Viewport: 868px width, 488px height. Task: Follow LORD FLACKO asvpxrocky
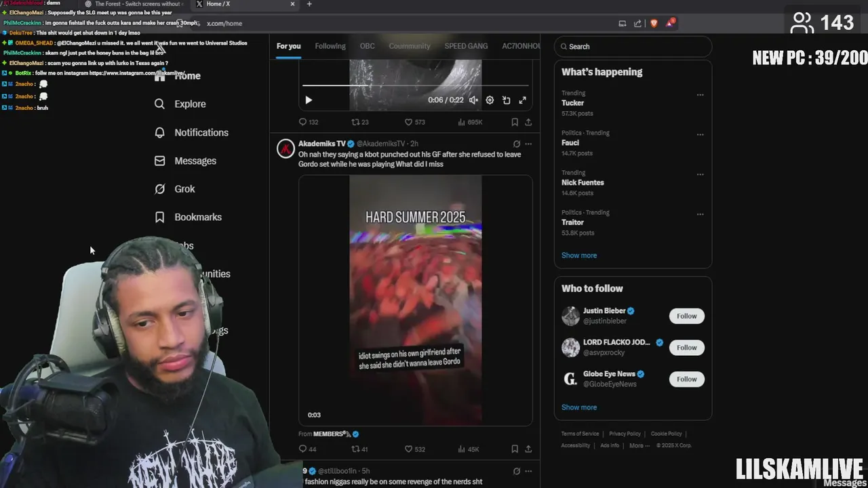pos(686,348)
